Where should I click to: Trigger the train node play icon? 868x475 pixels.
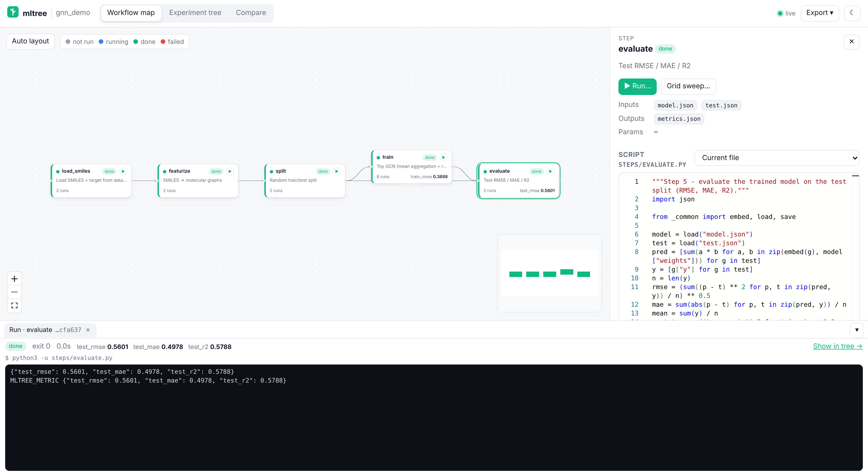click(444, 157)
